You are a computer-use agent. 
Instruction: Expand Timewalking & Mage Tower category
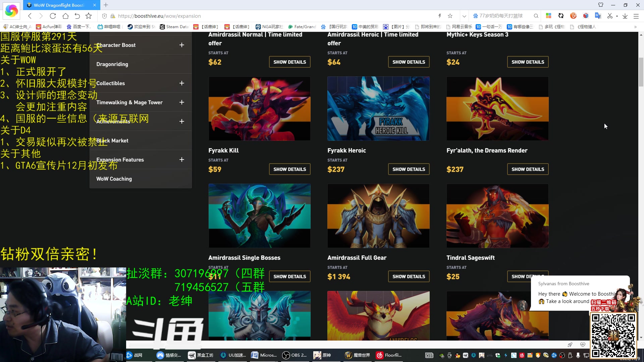pyautogui.click(x=182, y=102)
